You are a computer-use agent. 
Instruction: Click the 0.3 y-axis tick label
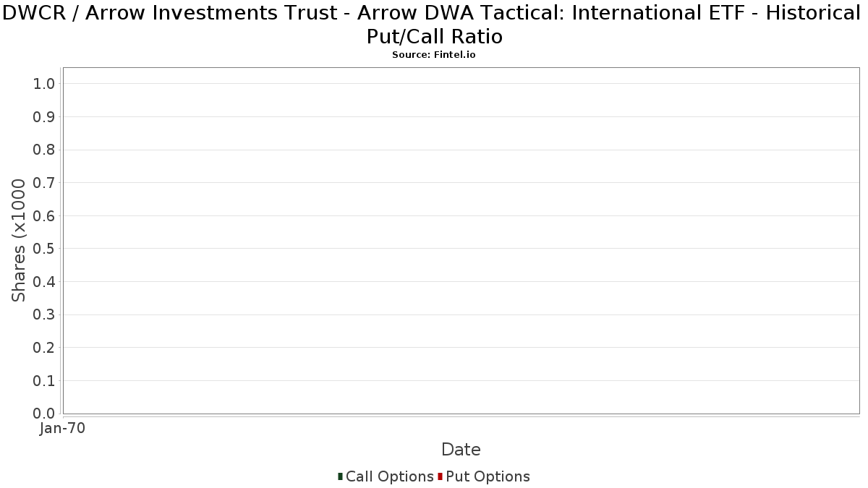coord(44,315)
